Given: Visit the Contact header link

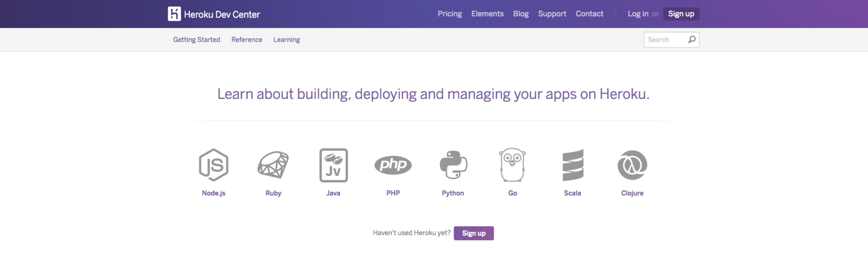Looking at the screenshot, I should pyautogui.click(x=590, y=14).
